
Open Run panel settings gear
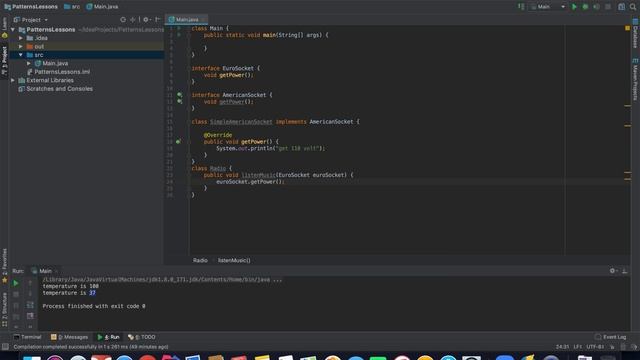[613, 271]
